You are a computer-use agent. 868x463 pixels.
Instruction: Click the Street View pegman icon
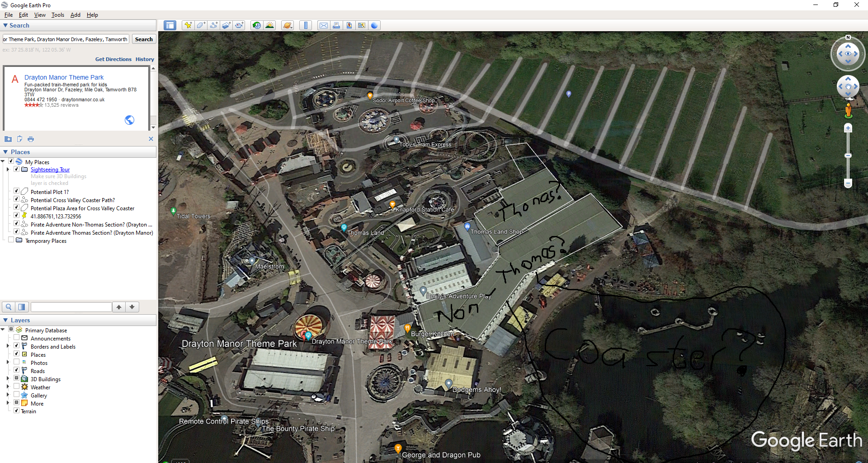(849, 110)
